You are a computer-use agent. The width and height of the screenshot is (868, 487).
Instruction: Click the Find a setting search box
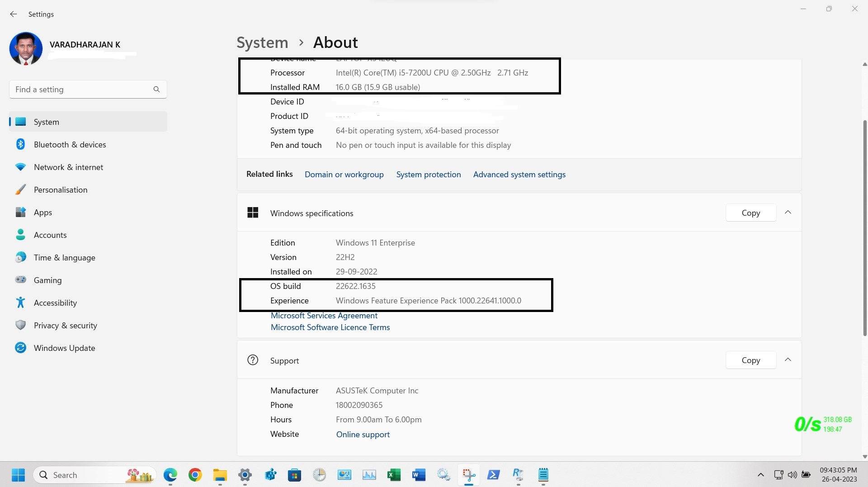(x=88, y=90)
